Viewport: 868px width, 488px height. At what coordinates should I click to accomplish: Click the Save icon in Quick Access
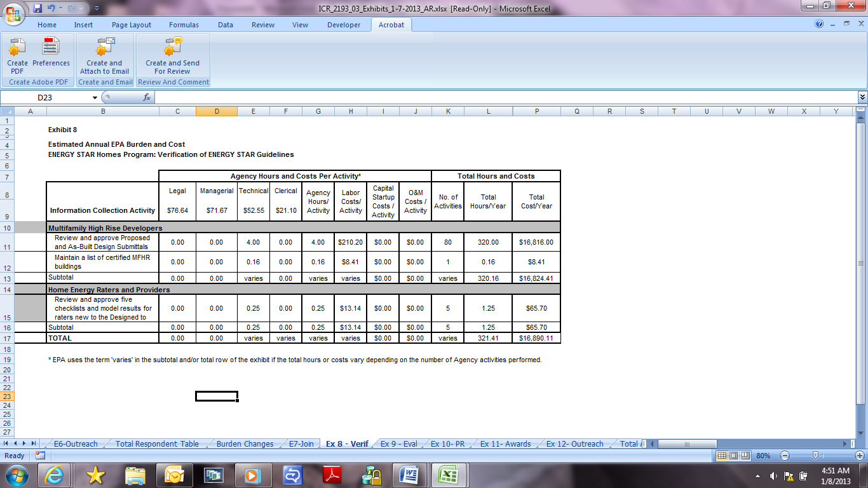37,9
